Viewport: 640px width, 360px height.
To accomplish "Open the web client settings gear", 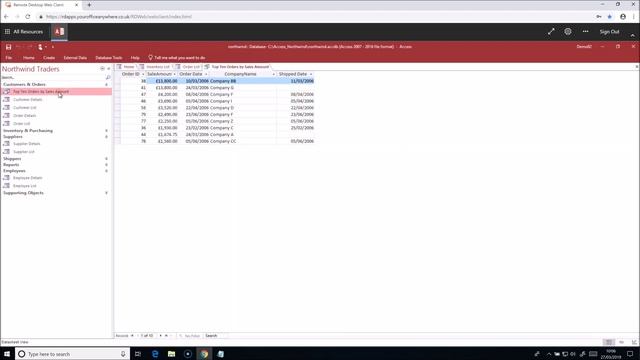I will coord(568,31).
